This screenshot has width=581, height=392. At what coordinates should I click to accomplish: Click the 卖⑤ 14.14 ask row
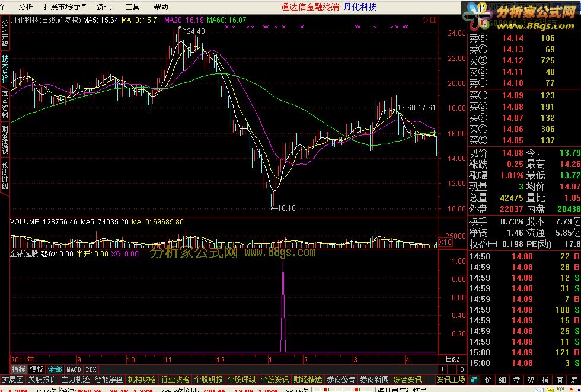pos(524,38)
